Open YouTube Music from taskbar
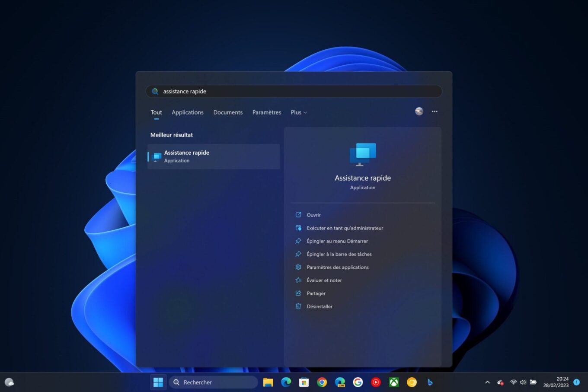Screen dimensions: 588x392 click(x=376, y=382)
